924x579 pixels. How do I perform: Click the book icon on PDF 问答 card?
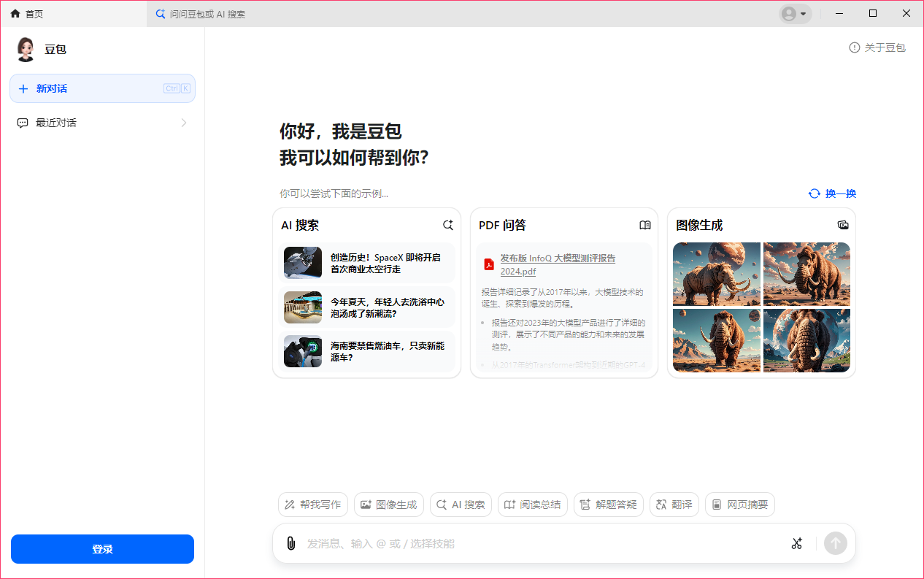(x=644, y=225)
